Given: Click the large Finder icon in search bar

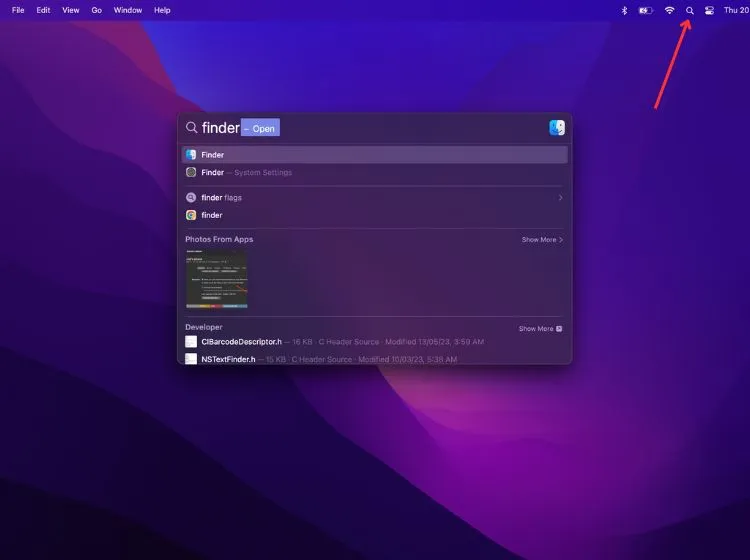Looking at the screenshot, I should [557, 128].
